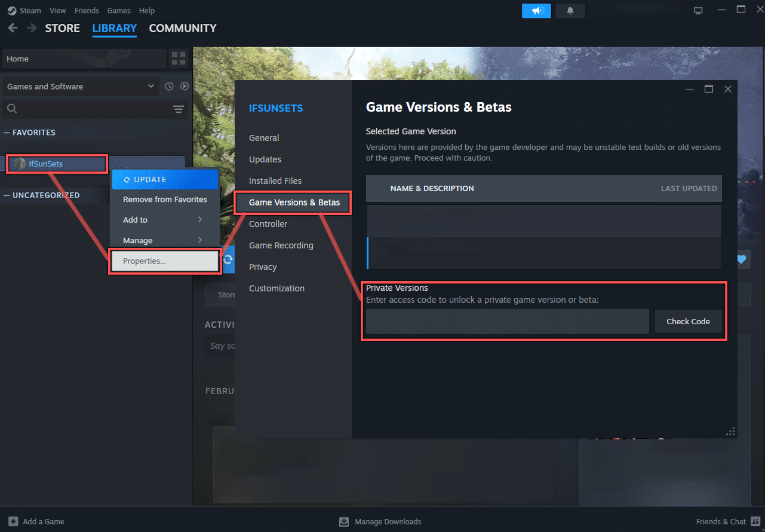Open Manage Downloads
The image size is (765, 532).
point(388,521)
